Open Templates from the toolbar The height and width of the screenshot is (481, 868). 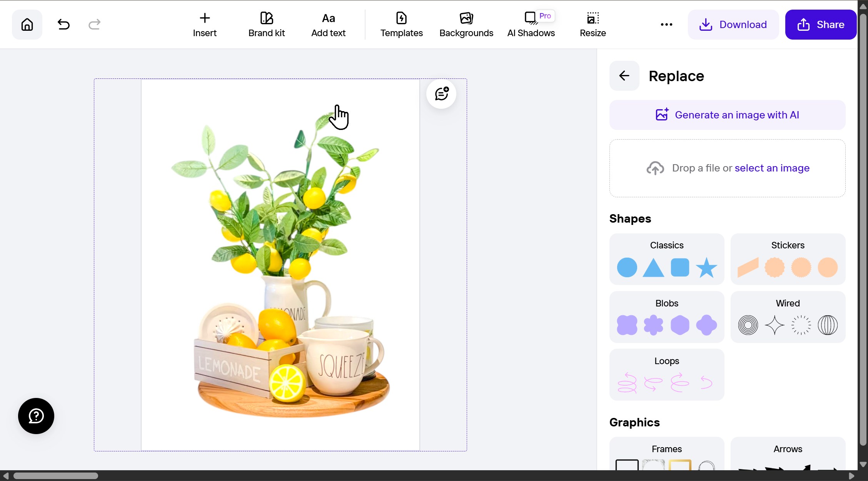click(x=401, y=25)
